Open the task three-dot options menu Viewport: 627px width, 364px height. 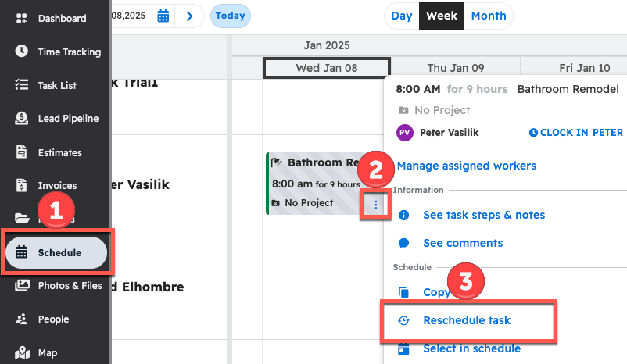pos(376,205)
